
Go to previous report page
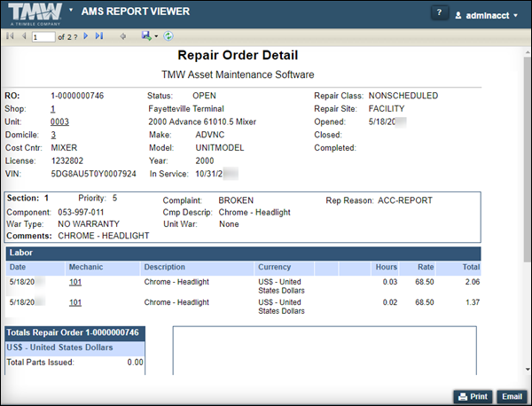pos(22,36)
